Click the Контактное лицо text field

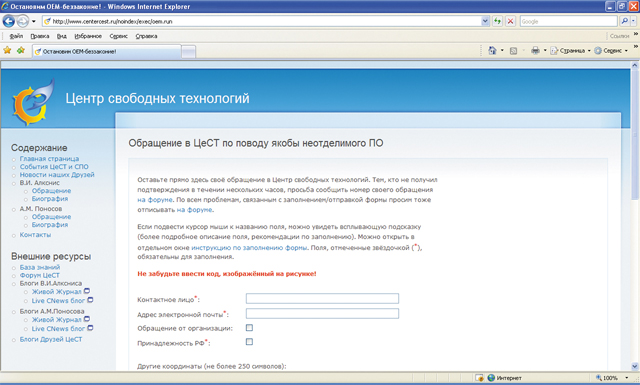point(322,298)
